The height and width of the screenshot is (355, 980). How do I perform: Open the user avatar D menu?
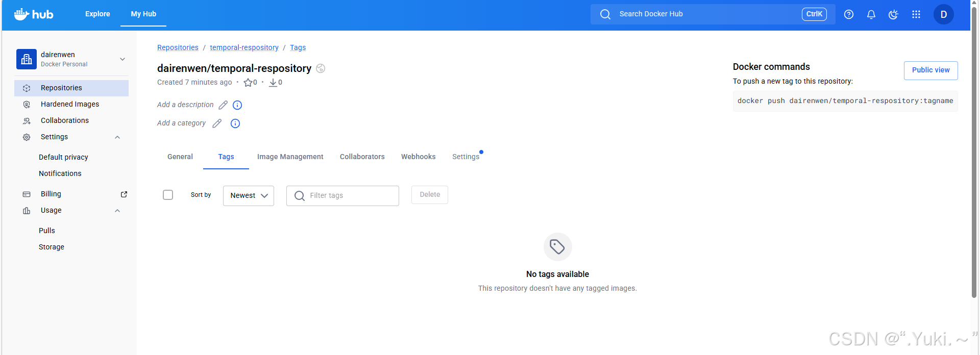point(944,14)
